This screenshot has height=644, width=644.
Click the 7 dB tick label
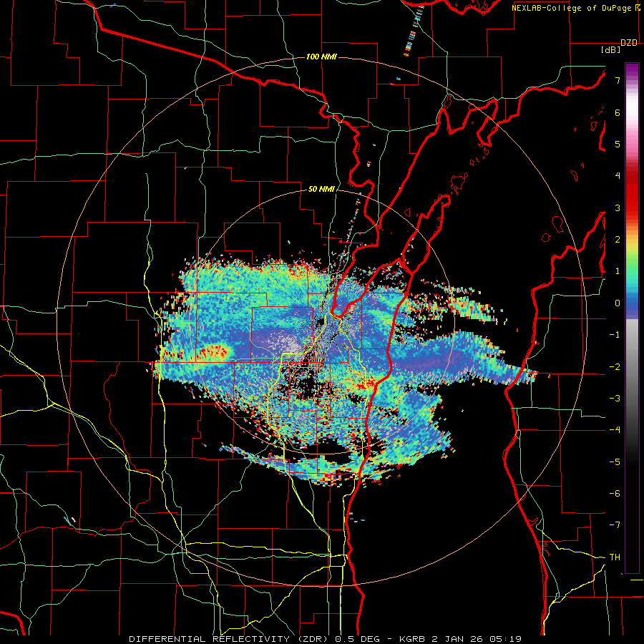618,80
